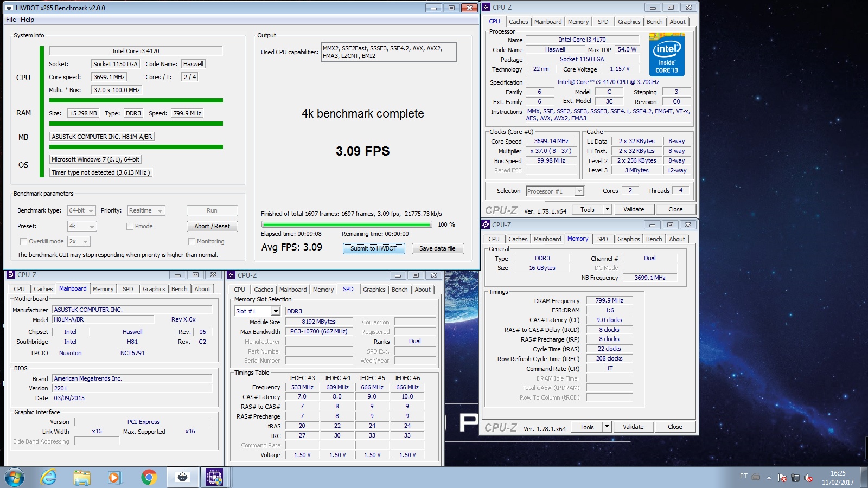Click Timer type not detected field
Image resolution: width=868 pixels, height=488 pixels.
point(100,172)
